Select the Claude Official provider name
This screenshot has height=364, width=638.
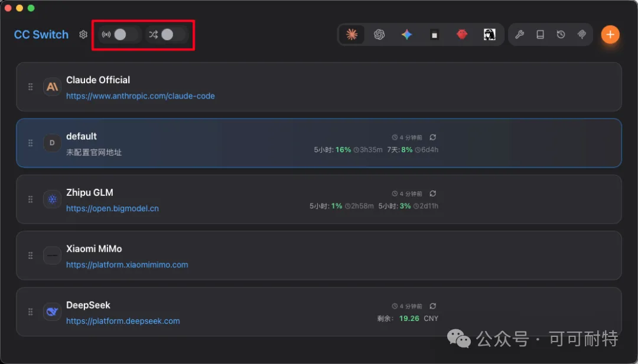pyautogui.click(x=98, y=80)
